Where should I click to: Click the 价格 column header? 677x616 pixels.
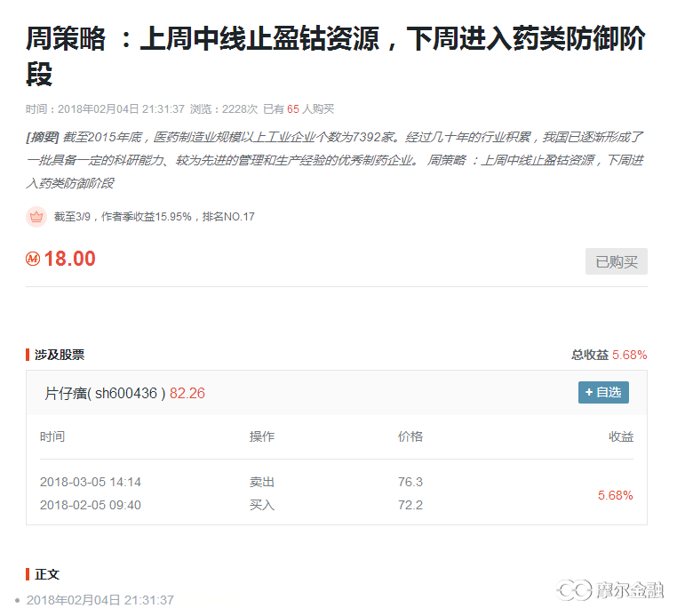pos(410,436)
